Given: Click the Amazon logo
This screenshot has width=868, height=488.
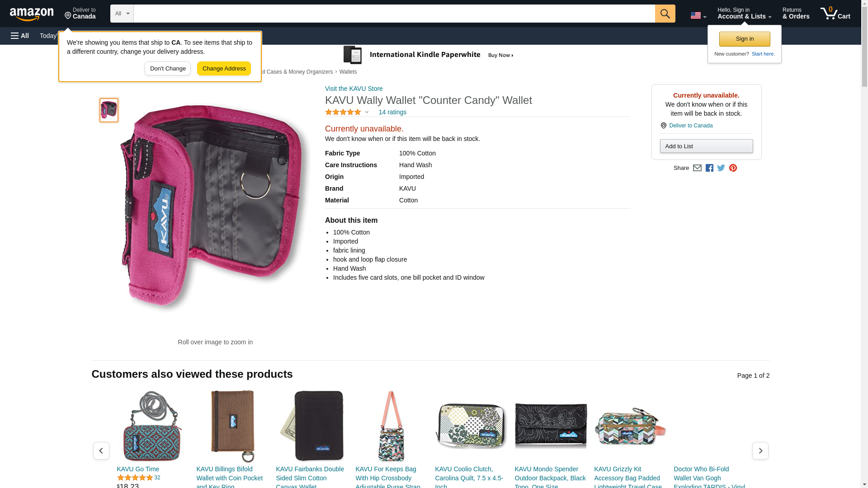Looking at the screenshot, I should click(x=32, y=14).
